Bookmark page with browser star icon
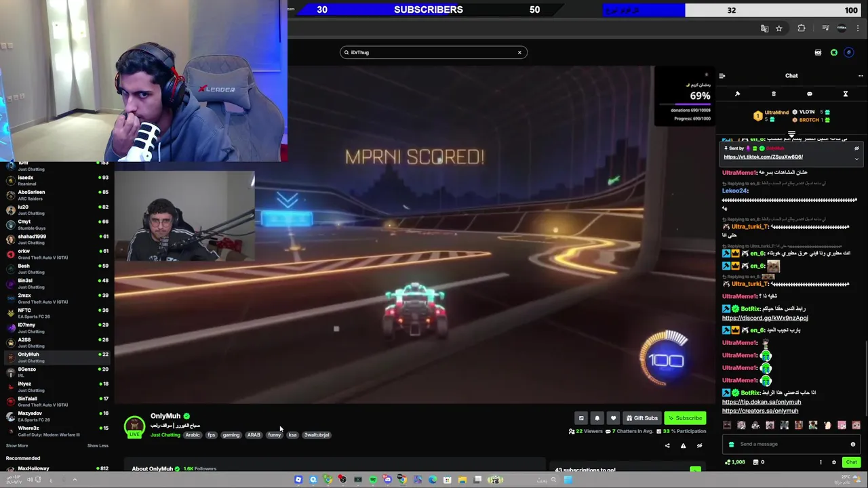Image resolution: width=868 pixels, height=488 pixels. coord(779,28)
